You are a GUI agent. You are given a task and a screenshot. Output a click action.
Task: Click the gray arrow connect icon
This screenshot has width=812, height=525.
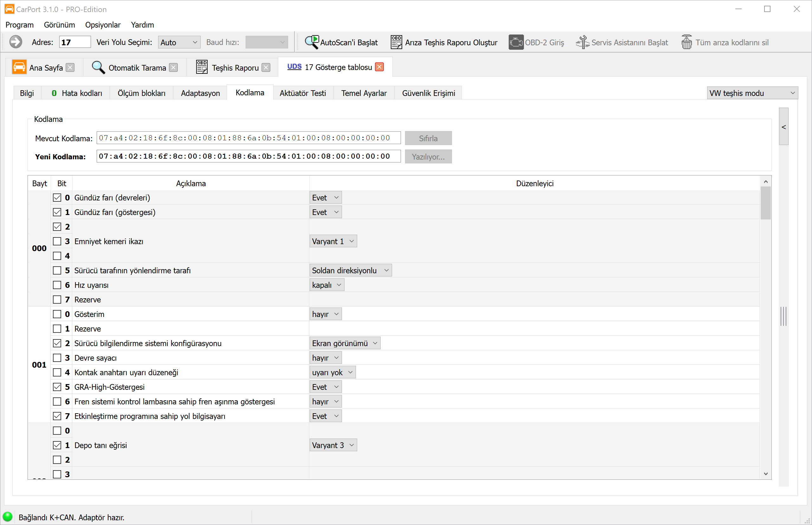[x=16, y=42]
